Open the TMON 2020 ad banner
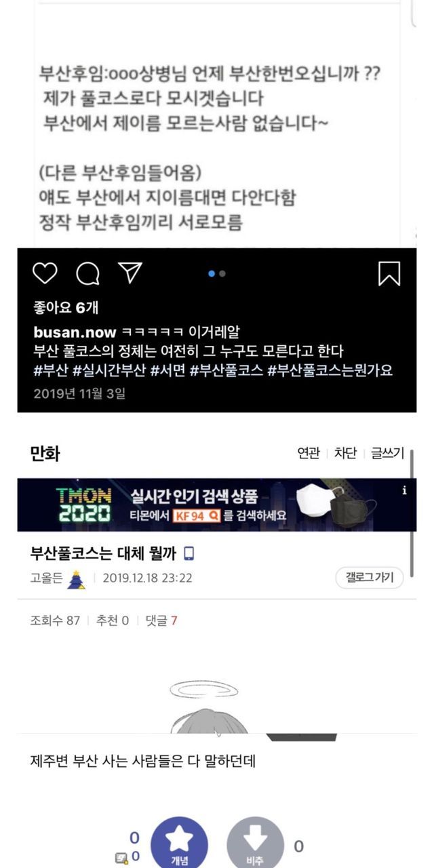 point(217,505)
